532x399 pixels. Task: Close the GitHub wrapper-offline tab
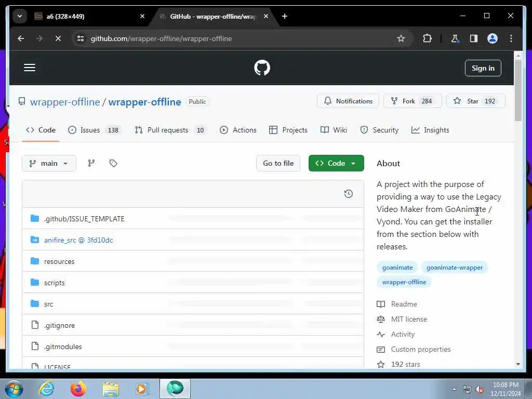[x=266, y=16]
